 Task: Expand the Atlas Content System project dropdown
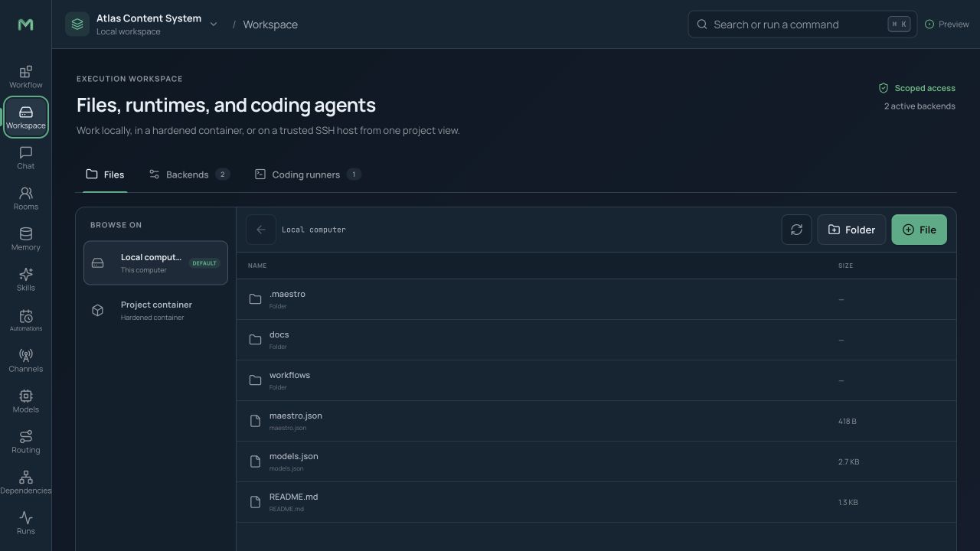pos(214,24)
